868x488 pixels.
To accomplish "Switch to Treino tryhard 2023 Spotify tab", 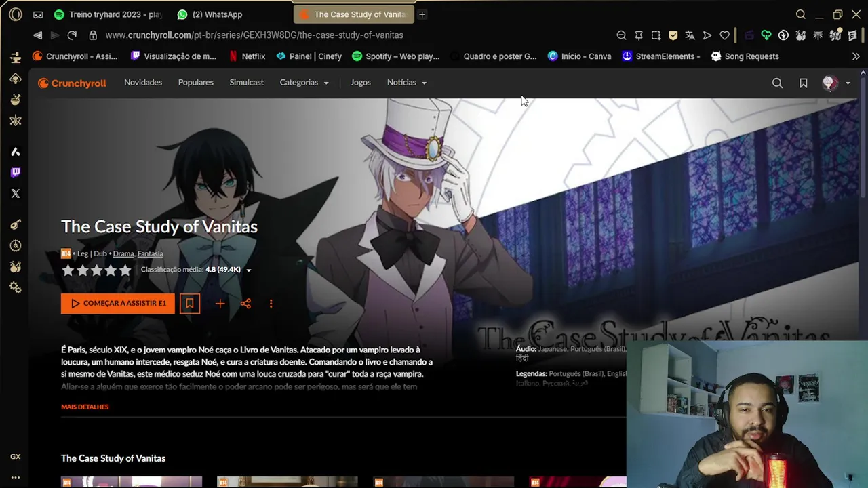I will point(108,14).
